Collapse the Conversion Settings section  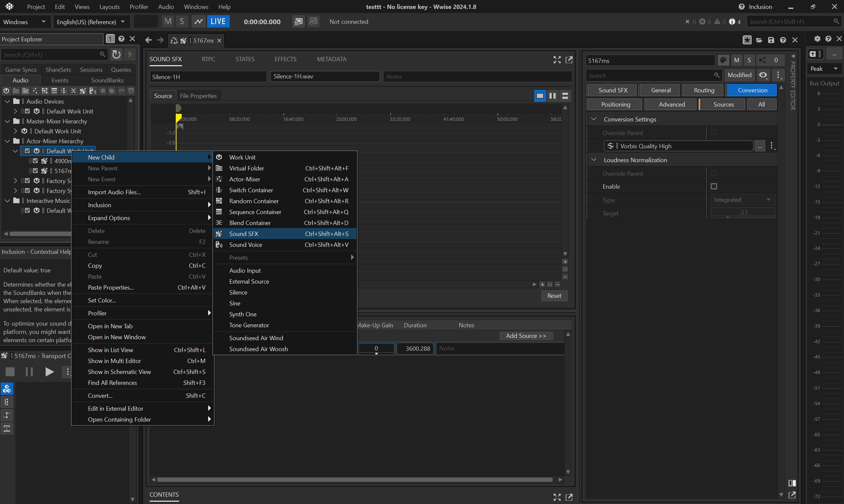[x=594, y=119]
